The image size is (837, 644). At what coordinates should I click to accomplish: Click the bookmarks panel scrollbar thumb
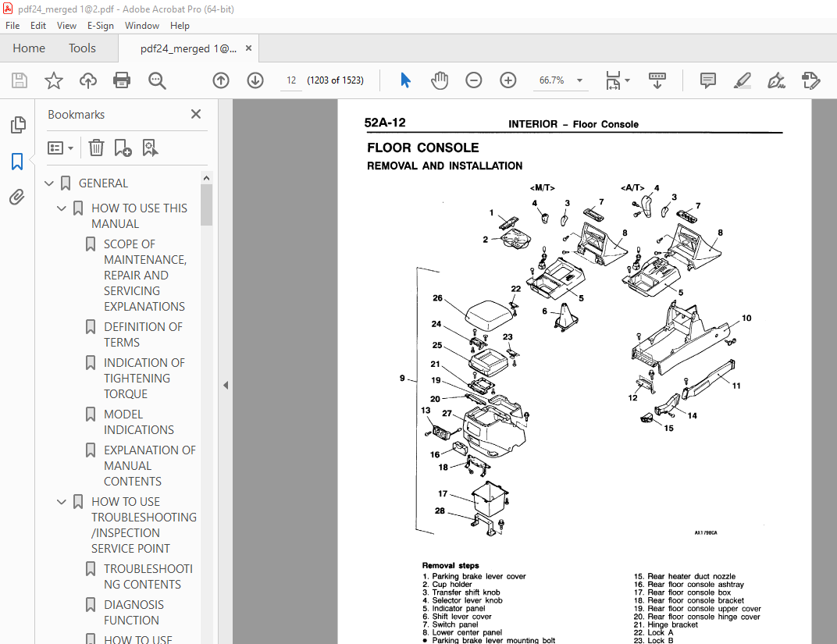(x=207, y=205)
